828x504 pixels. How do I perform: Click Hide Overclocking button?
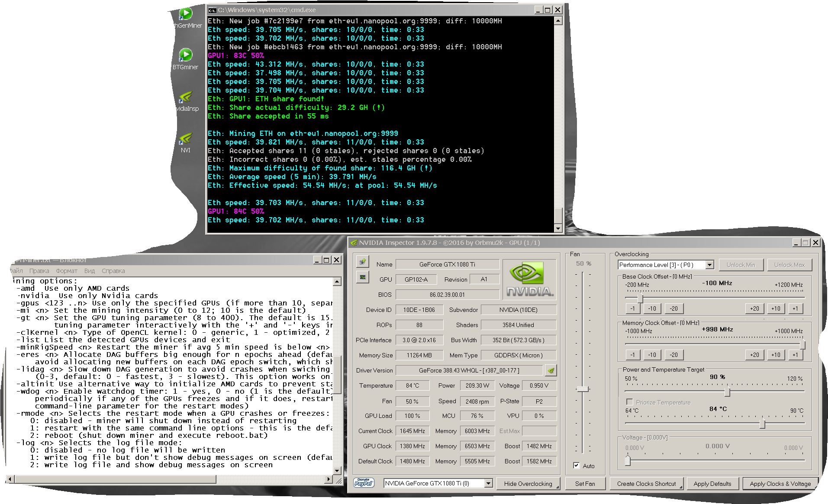[x=528, y=484]
